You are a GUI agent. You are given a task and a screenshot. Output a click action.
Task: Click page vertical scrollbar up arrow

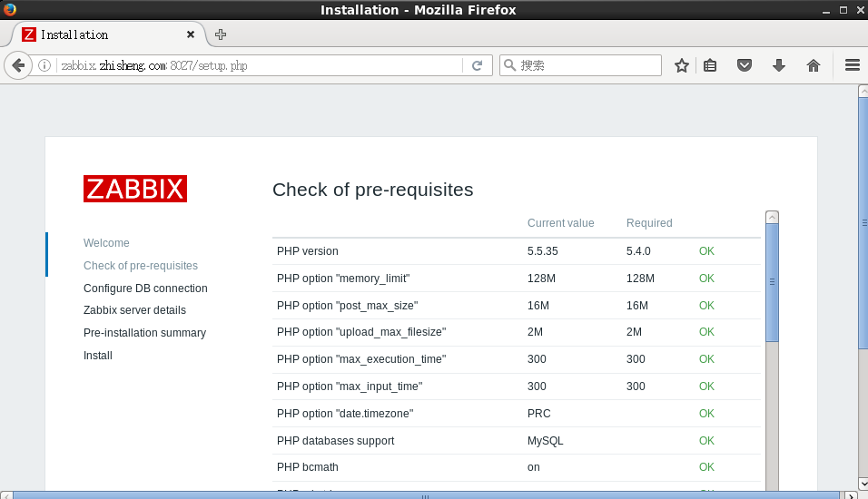(863, 91)
